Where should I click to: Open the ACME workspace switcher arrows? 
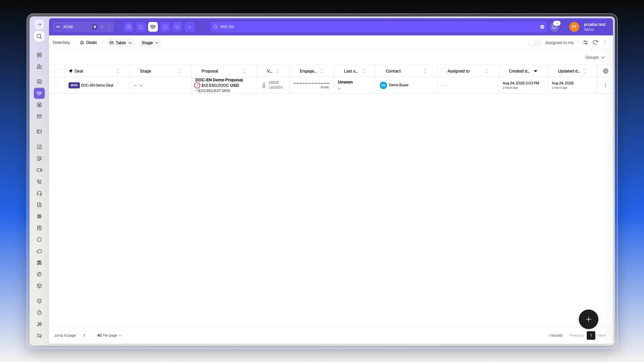point(109,27)
